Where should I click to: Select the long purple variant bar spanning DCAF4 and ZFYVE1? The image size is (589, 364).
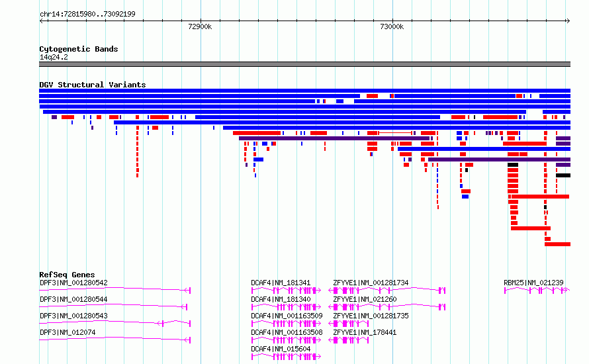(x=334, y=138)
